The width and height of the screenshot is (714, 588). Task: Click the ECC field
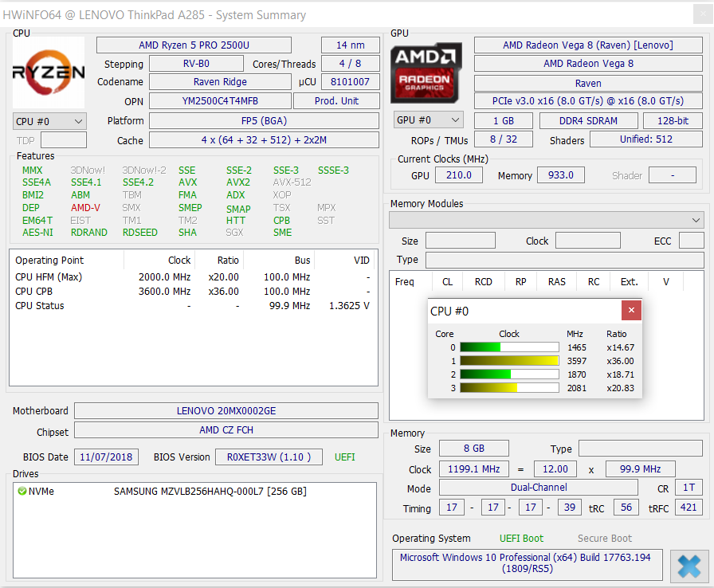click(x=691, y=241)
